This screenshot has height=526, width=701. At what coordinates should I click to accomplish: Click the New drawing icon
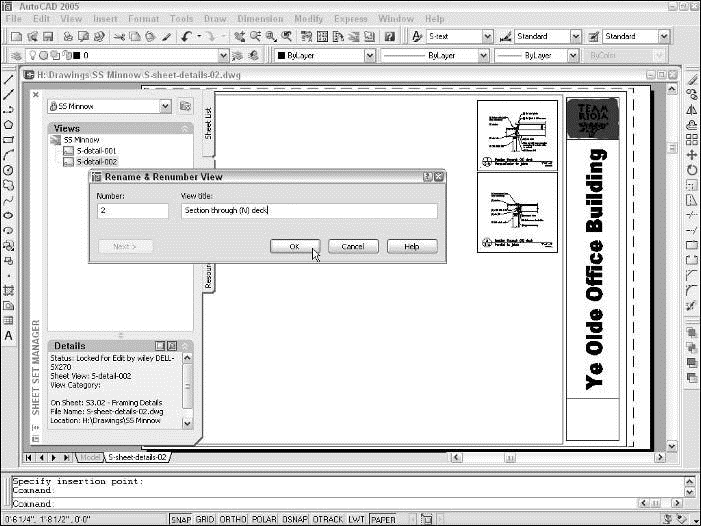16,37
